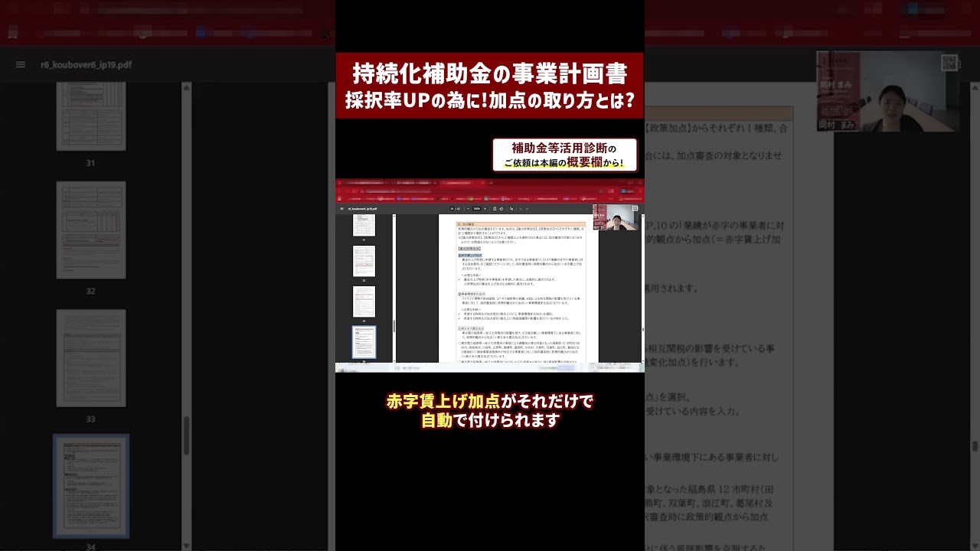Screen dimensions: 980x551
Task: Click the up arrow of the background sidebar scrollbar
Action: (x=186, y=87)
